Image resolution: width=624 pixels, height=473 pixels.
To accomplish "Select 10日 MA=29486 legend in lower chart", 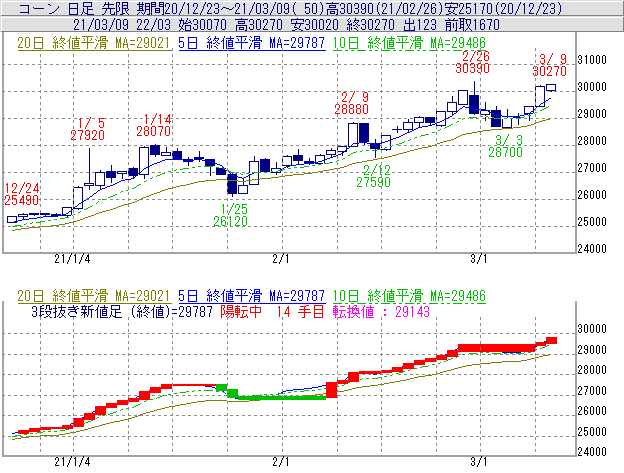I will [409, 296].
